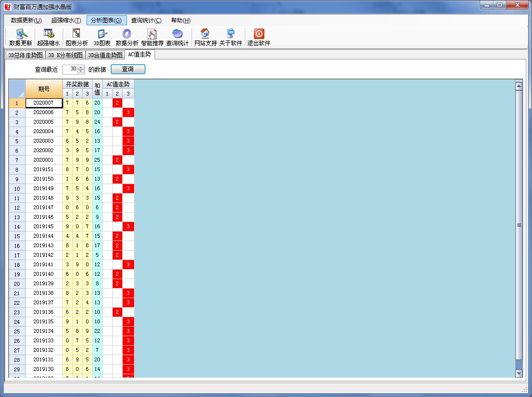Click the 查询 button

pos(128,69)
